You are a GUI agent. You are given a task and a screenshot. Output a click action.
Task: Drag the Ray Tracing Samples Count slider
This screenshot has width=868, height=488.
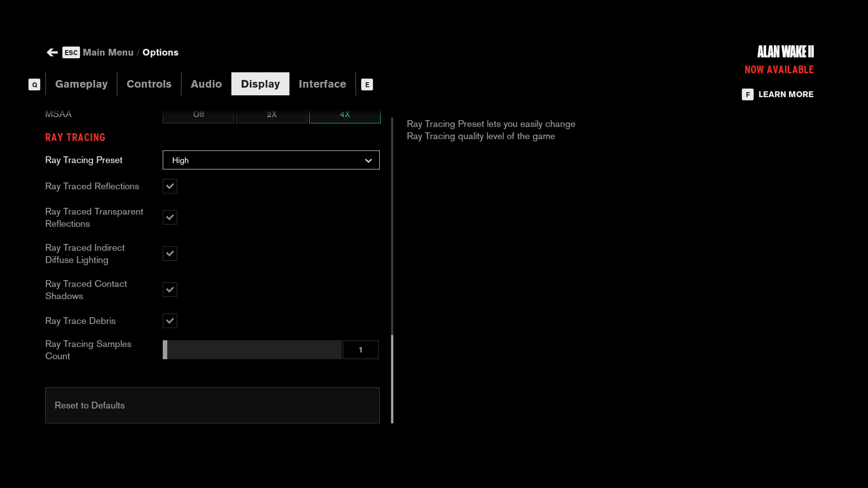point(166,350)
